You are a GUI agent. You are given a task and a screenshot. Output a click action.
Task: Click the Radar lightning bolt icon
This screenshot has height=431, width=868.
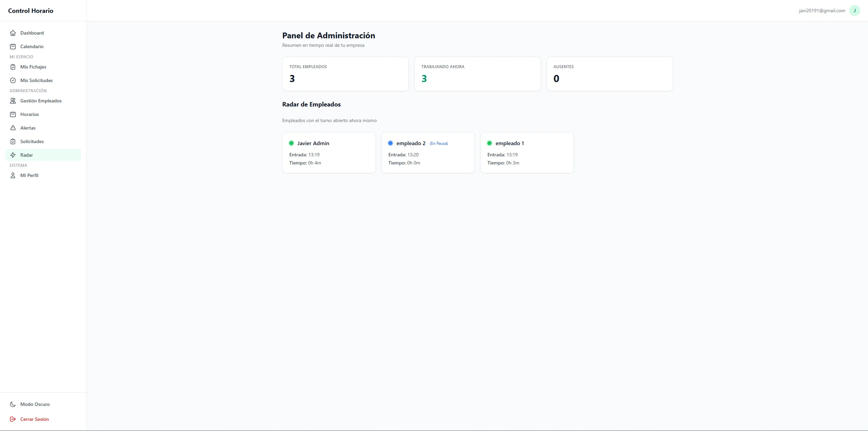[13, 155]
